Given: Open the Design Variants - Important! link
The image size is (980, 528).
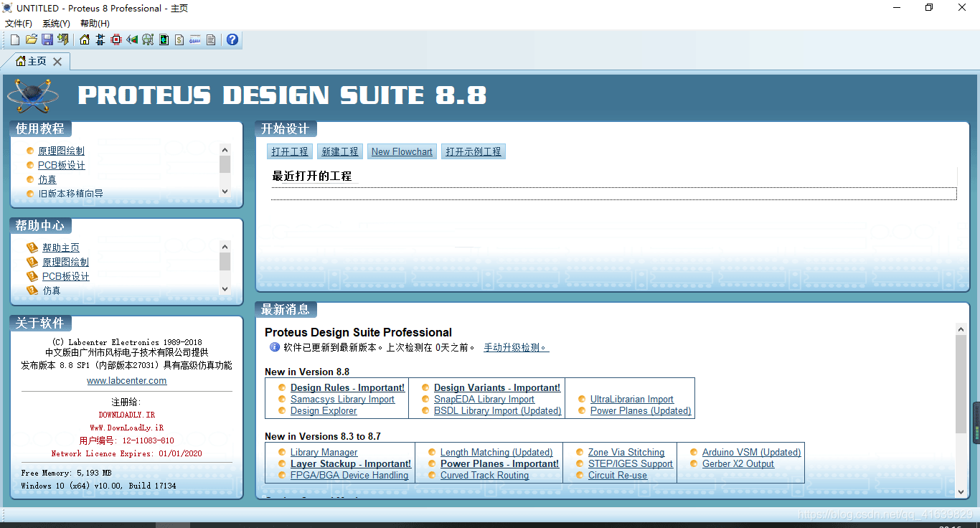Looking at the screenshot, I should tap(497, 388).
